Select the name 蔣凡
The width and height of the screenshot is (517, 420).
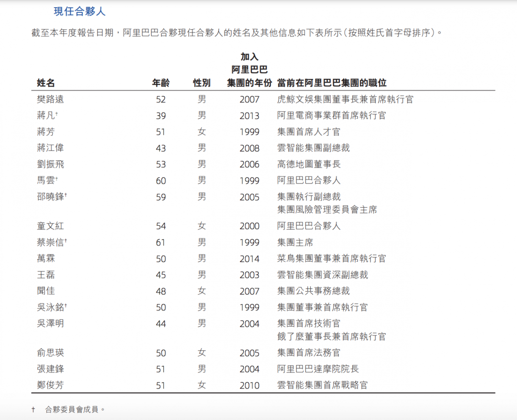click(46, 116)
